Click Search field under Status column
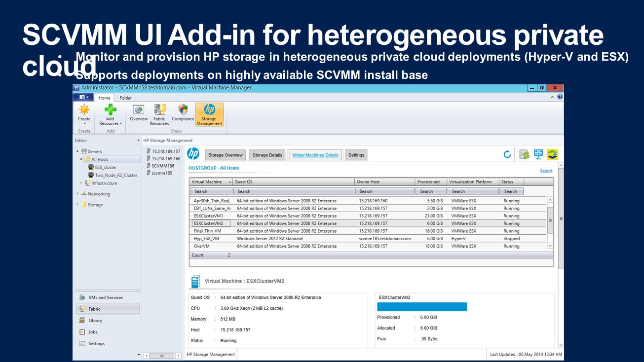 pyautogui.click(x=511, y=191)
